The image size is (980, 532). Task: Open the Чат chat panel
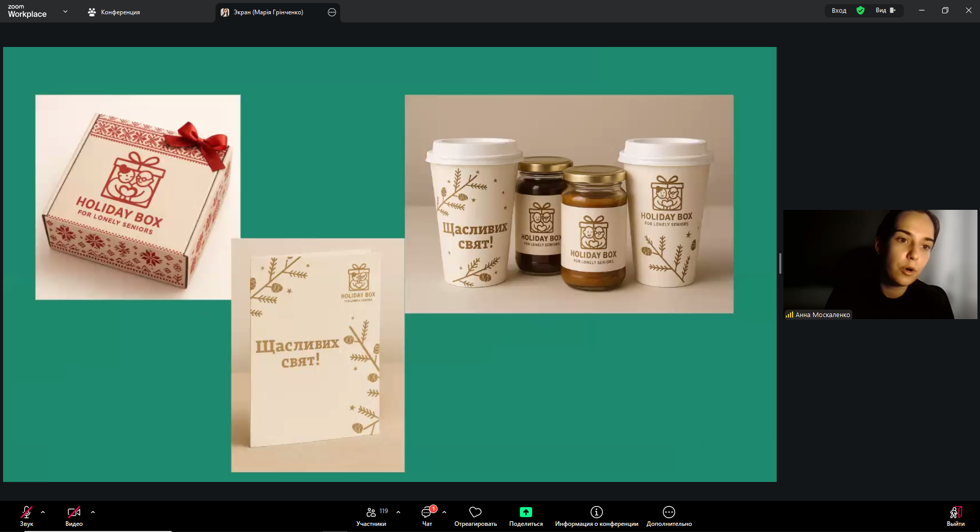pyautogui.click(x=427, y=516)
